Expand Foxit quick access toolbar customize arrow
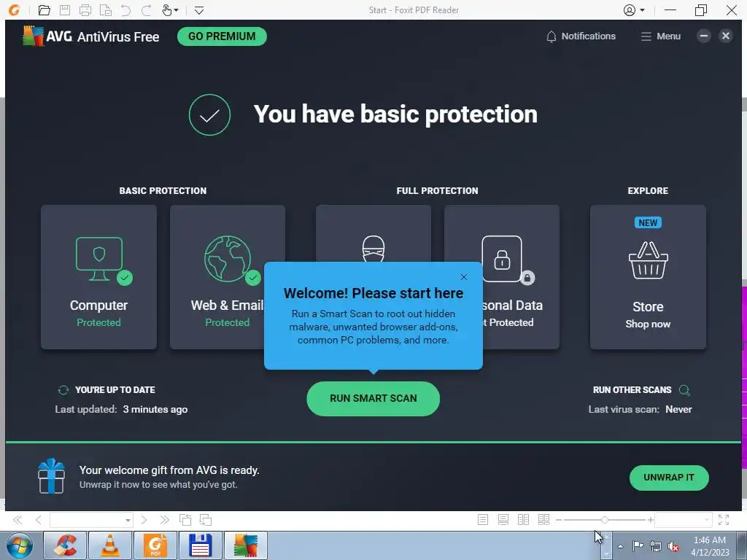Image resolution: width=747 pixels, height=560 pixels. coord(199,10)
